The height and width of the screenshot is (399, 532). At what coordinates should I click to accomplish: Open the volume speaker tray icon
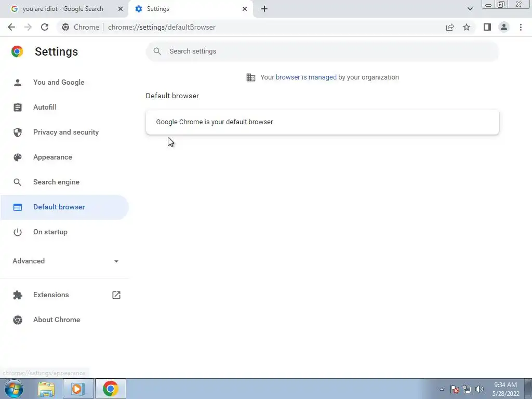pyautogui.click(x=480, y=389)
